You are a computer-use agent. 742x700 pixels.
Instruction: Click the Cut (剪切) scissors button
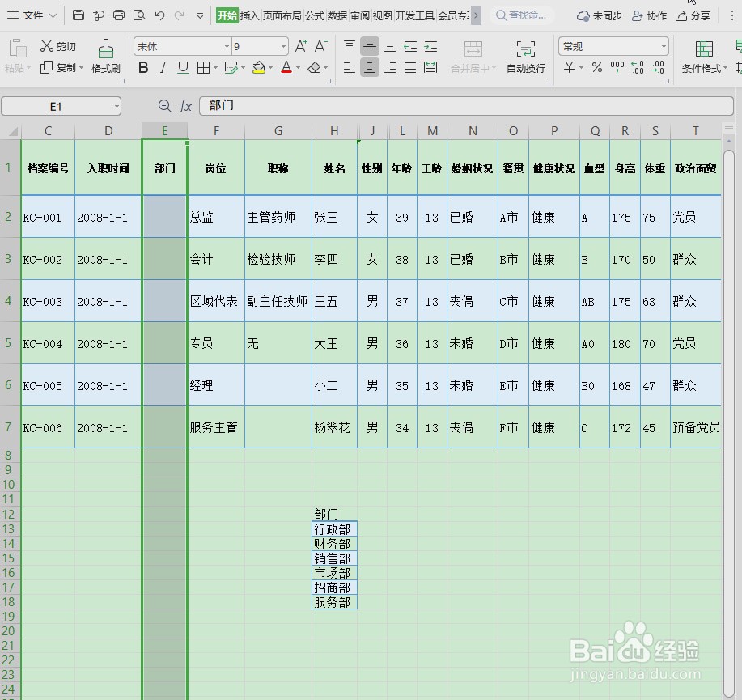coord(57,46)
